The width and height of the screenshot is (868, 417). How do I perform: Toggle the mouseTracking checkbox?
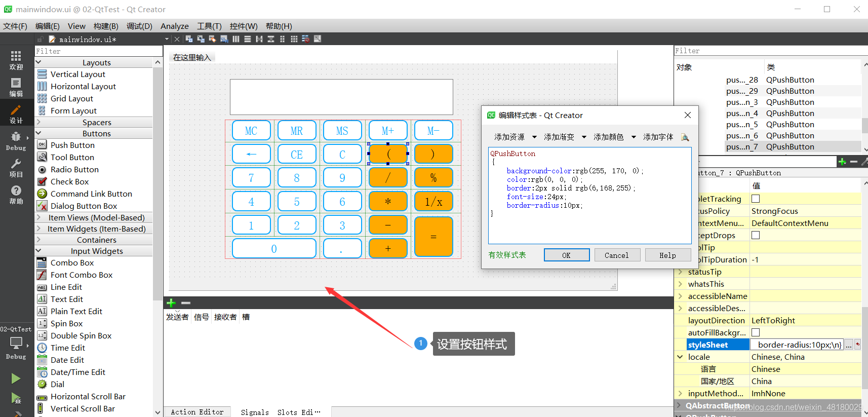[x=756, y=199]
